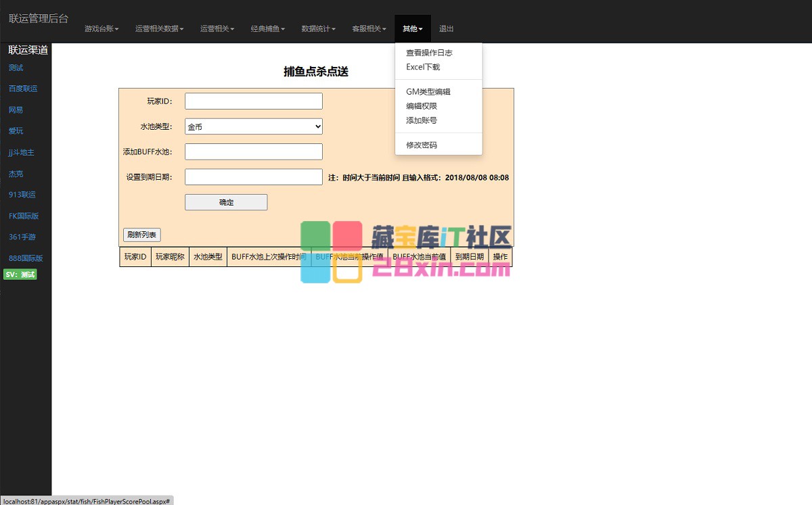The image size is (812, 505).
Task: Expand the 运营相关数据 menu
Action: (159, 29)
